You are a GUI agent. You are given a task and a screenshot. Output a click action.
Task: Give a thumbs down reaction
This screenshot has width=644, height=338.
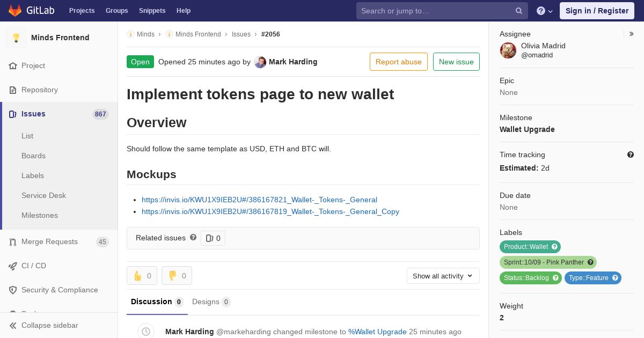[177, 276]
